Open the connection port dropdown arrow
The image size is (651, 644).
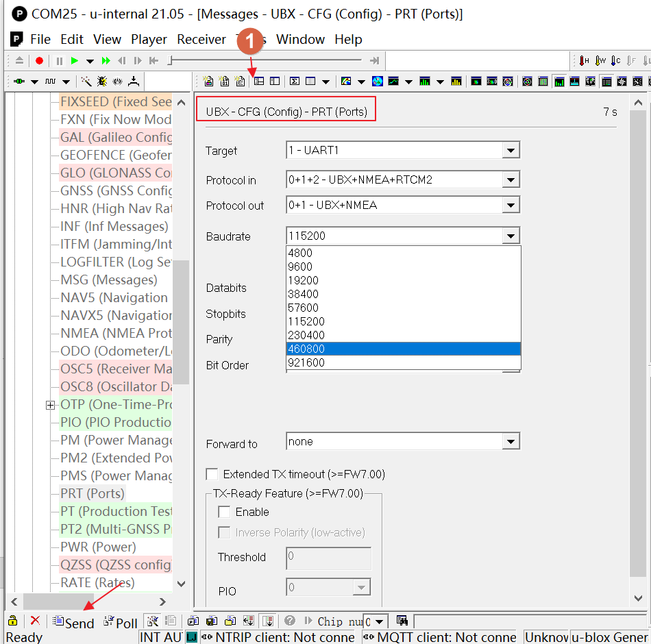point(35,82)
